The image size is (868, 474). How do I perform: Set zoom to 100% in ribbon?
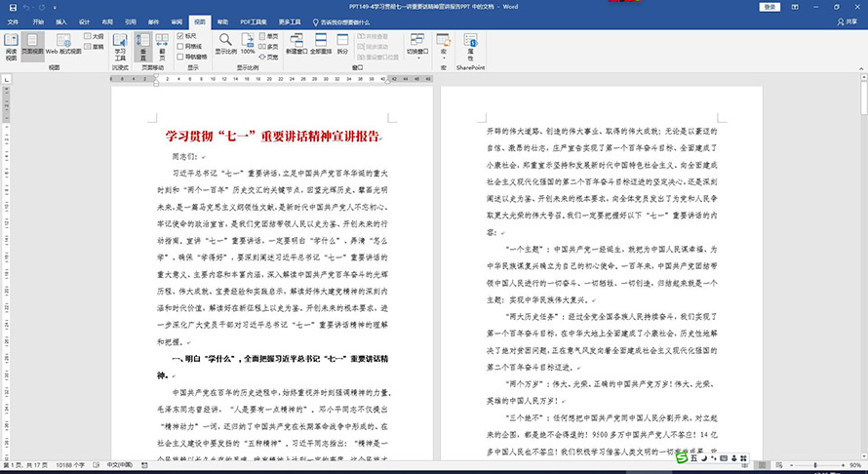pos(248,41)
